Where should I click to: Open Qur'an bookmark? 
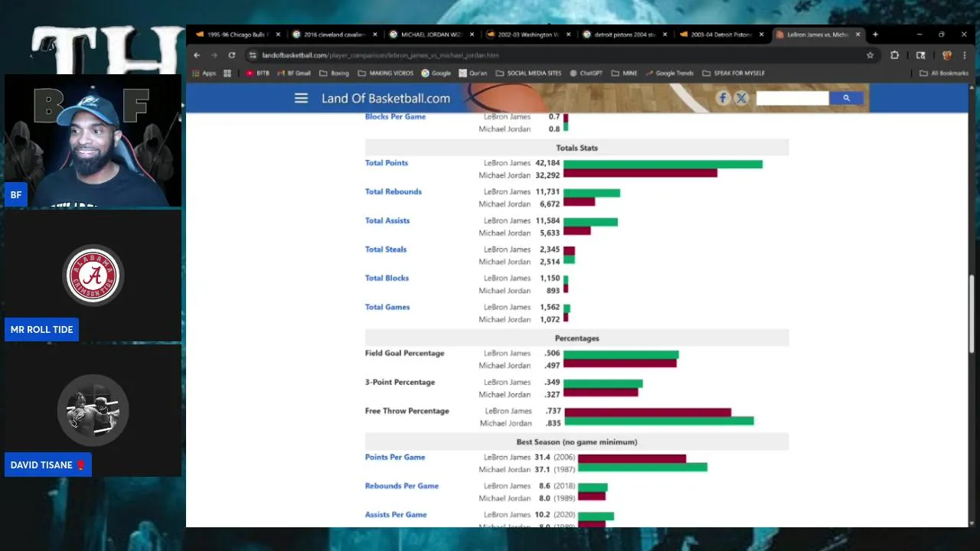[472, 73]
